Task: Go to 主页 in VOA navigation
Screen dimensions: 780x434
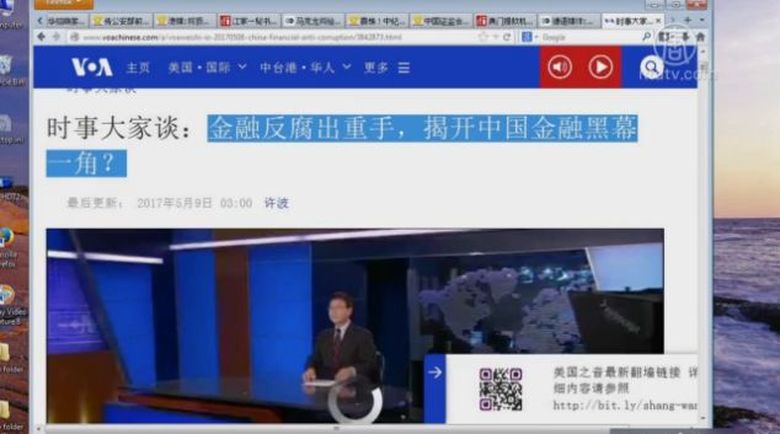Action: click(x=138, y=68)
